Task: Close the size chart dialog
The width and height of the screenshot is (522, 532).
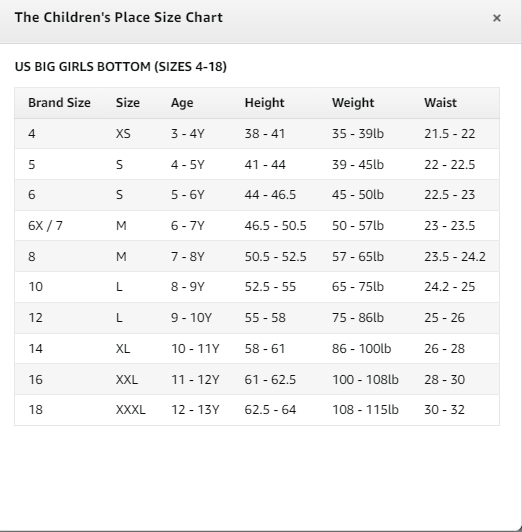Action: click(497, 18)
